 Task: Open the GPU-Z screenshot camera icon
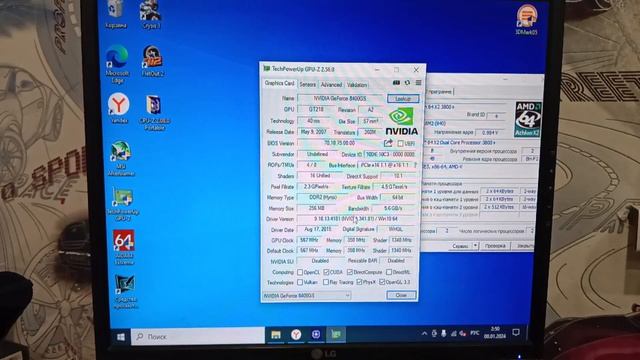[396, 83]
